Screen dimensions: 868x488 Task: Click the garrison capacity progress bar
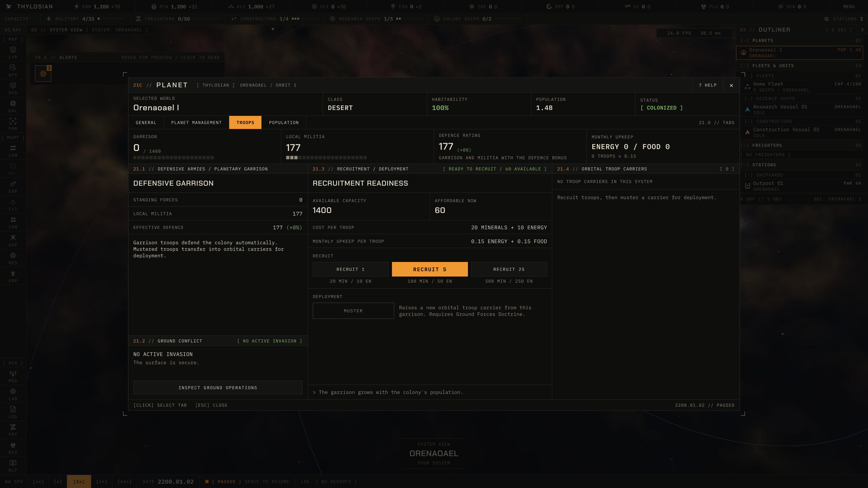pos(174,158)
